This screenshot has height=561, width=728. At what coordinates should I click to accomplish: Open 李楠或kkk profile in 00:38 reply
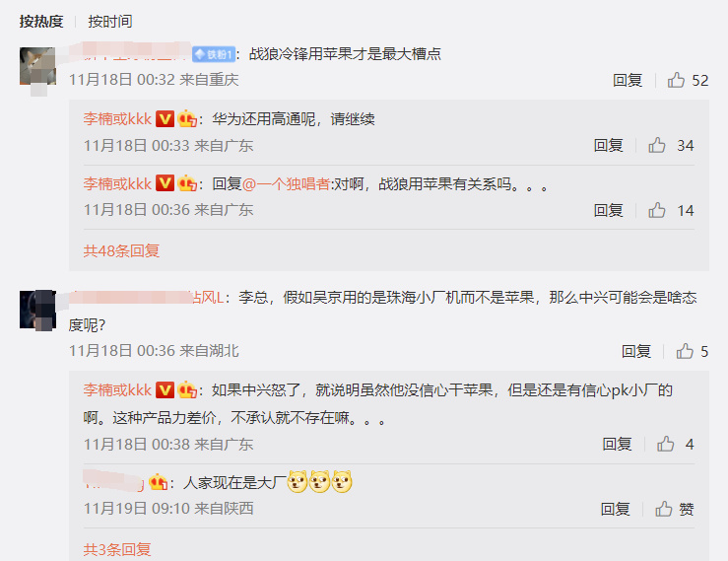click(117, 389)
